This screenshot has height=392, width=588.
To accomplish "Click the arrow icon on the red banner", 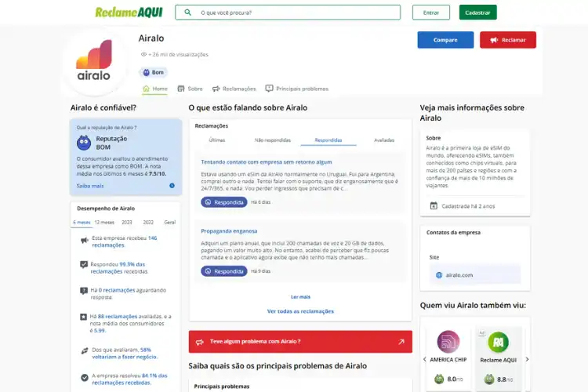I will coord(401,342).
